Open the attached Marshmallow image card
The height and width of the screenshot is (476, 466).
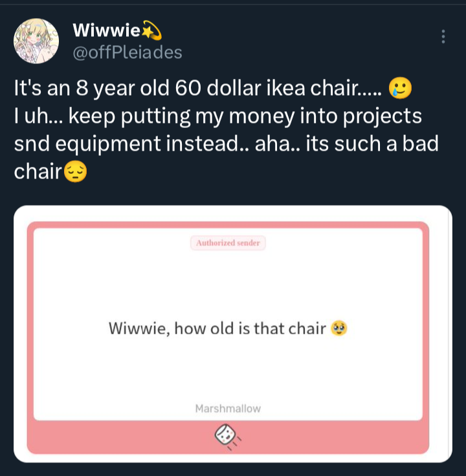click(233, 334)
